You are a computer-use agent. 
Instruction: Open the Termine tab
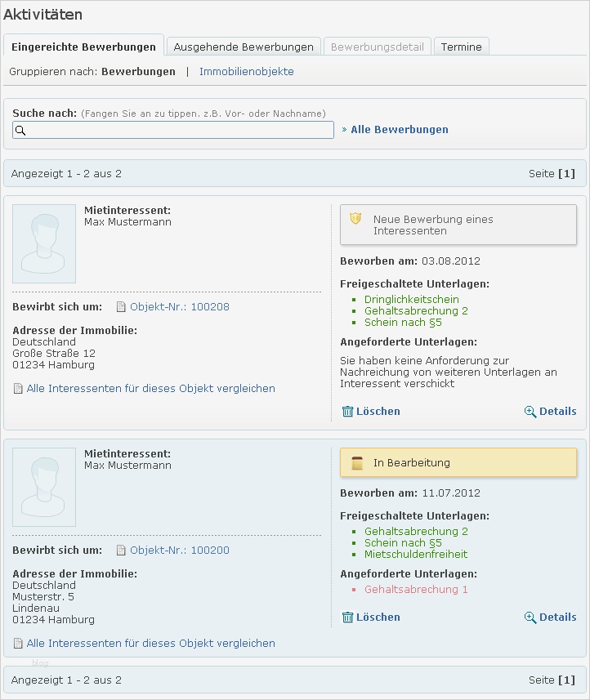[x=462, y=47]
